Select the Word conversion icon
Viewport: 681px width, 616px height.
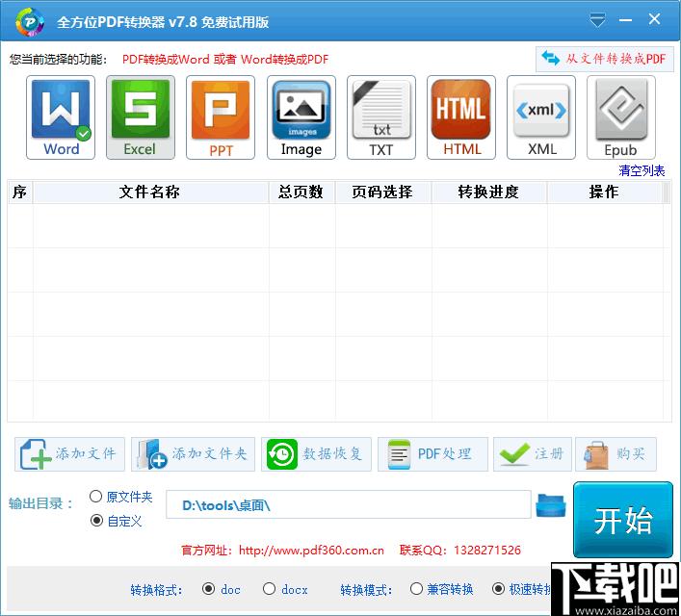(61, 117)
